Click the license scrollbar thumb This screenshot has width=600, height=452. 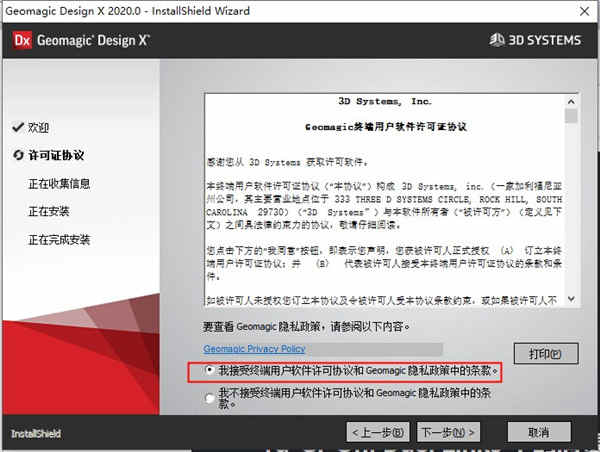pyautogui.click(x=571, y=116)
